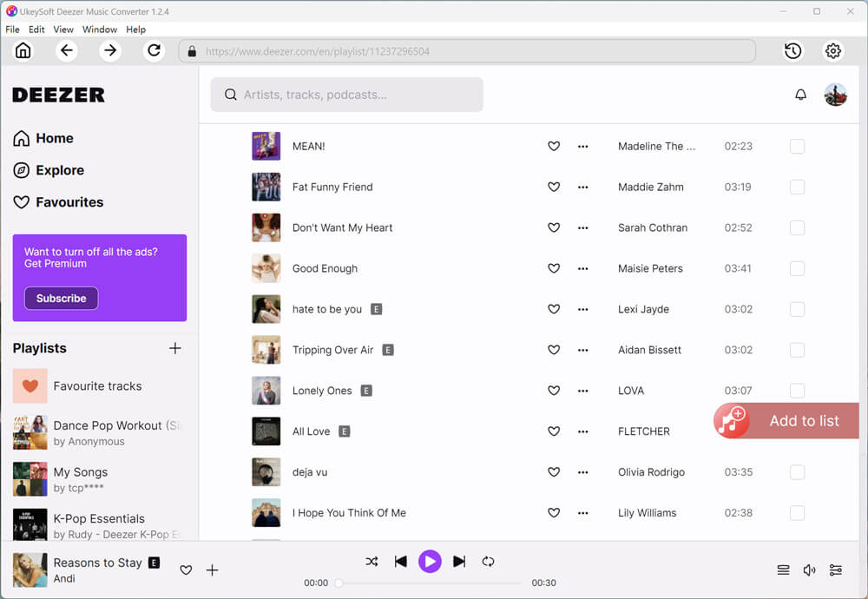Tick the checkbox for MEAN! track
This screenshot has width=868, height=599.
pos(797,147)
